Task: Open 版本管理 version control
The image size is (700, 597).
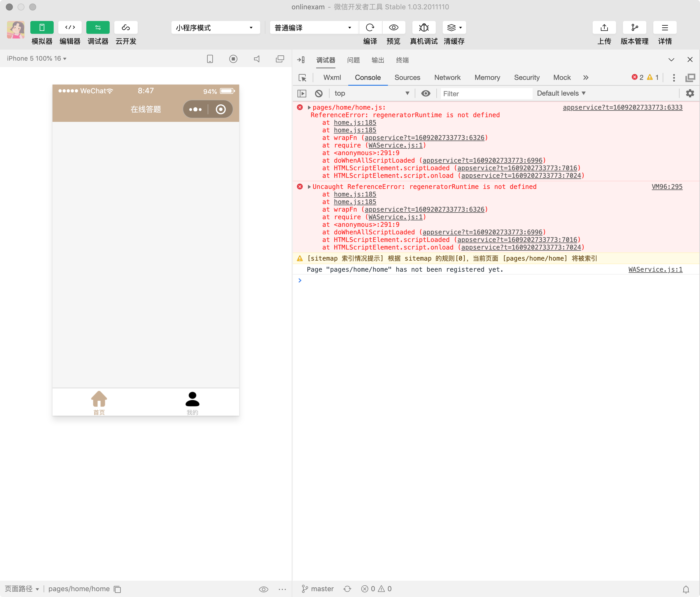Action: [634, 27]
